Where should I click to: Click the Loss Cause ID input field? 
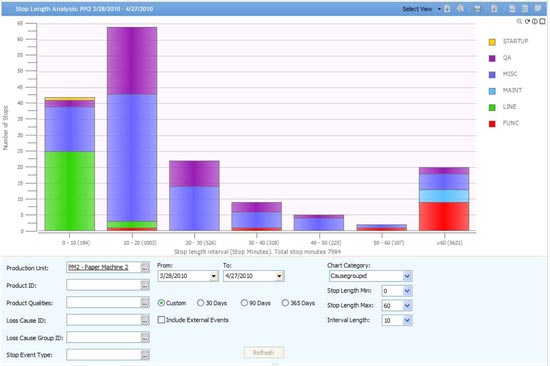(103, 320)
